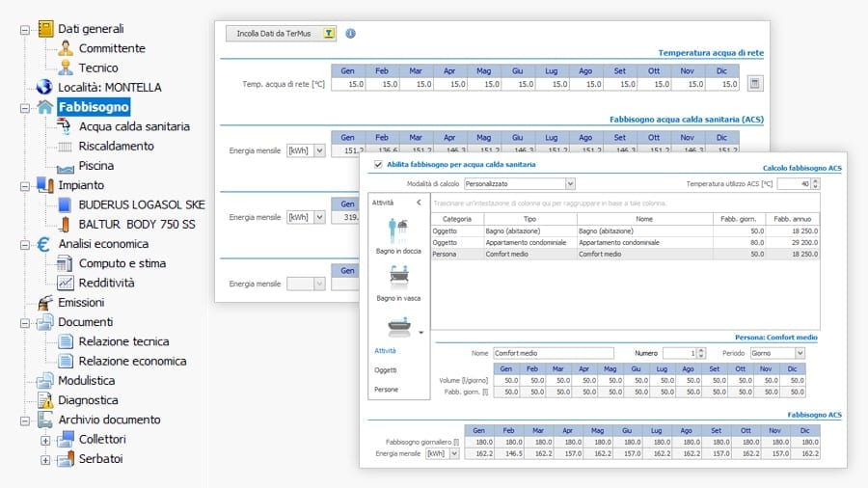The image size is (868, 488).
Task: Select the Località globe icon
Action: (x=45, y=87)
